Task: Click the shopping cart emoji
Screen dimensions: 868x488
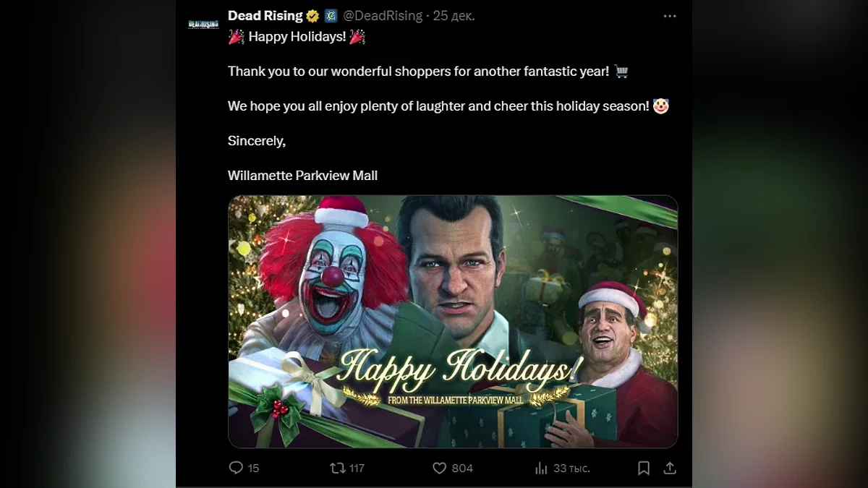Action: (x=621, y=71)
